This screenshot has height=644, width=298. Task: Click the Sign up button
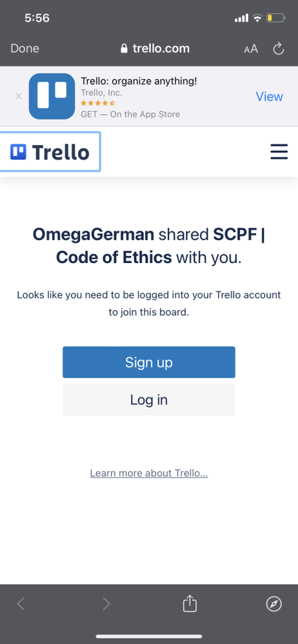click(x=149, y=362)
